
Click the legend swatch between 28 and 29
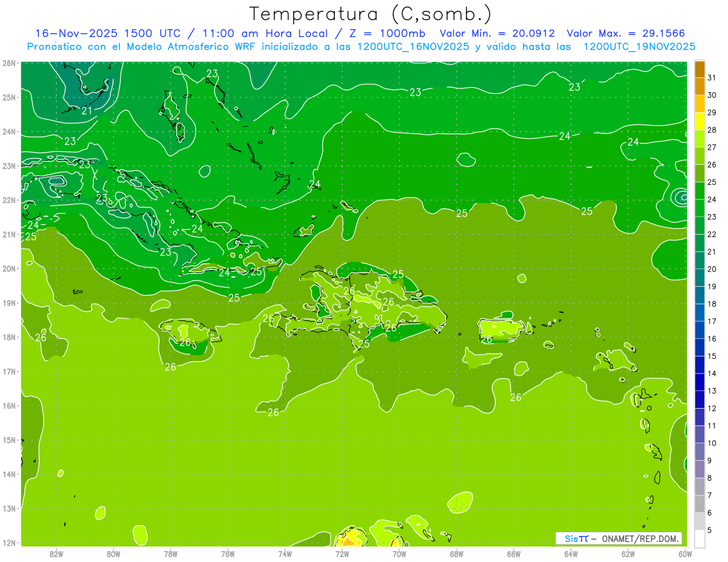tap(699, 121)
